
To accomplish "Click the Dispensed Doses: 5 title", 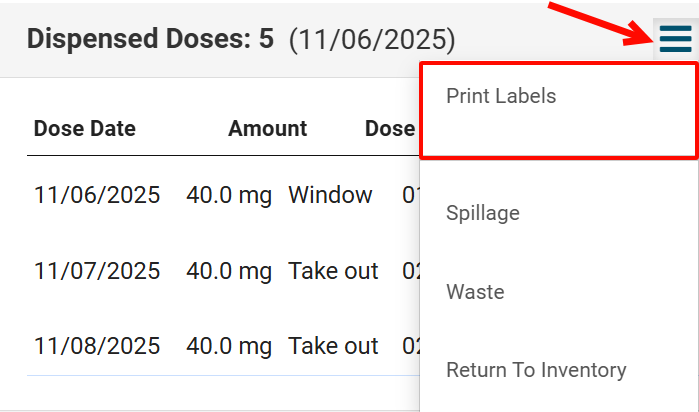I will (x=150, y=40).
